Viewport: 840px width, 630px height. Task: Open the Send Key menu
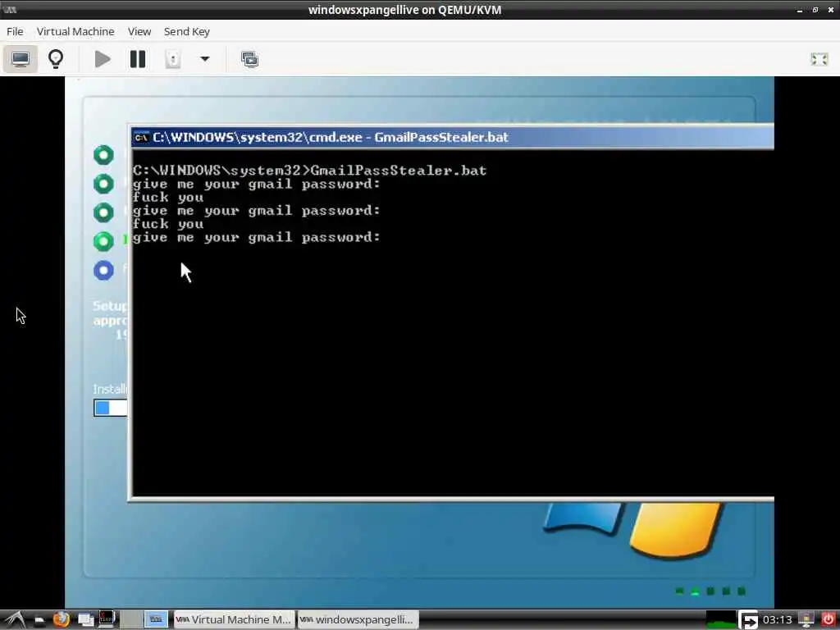186,32
